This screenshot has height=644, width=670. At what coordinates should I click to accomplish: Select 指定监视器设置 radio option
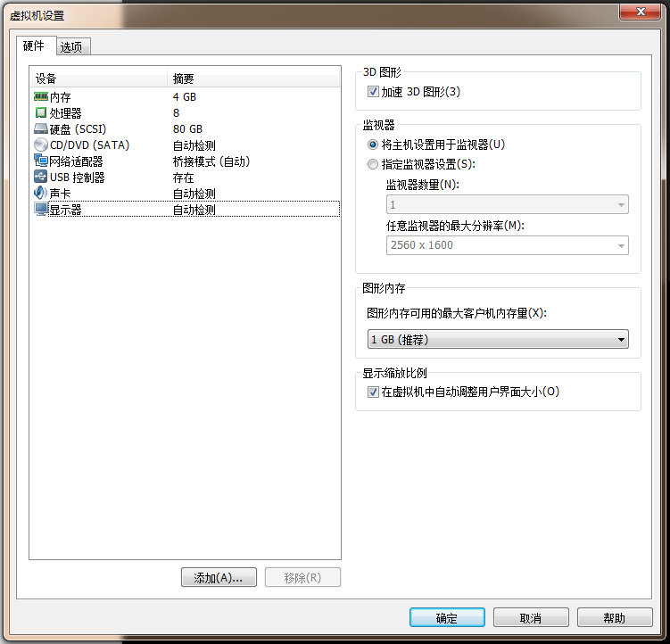pos(373,163)
